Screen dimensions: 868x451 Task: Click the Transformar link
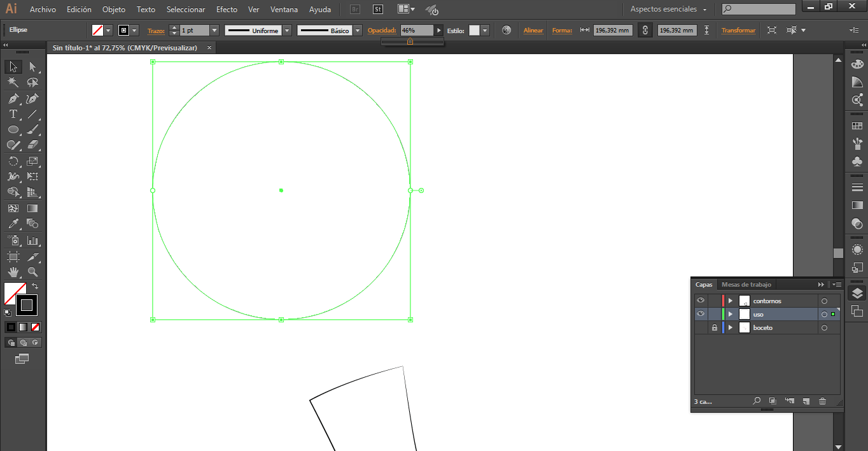[x=738, y=31]
